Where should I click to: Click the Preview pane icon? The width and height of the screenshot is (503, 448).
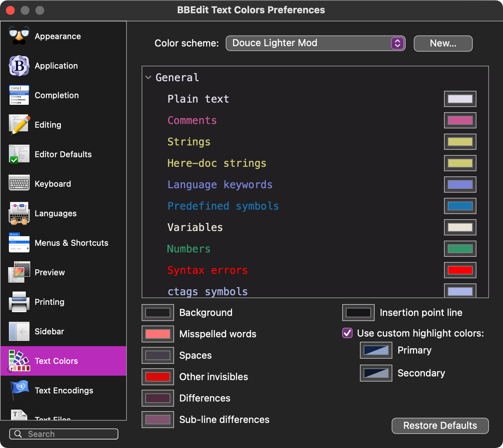pos(19,272)
